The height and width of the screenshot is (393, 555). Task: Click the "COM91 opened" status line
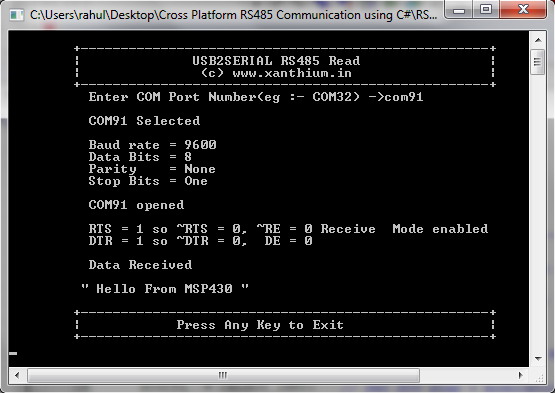point(136,205)
